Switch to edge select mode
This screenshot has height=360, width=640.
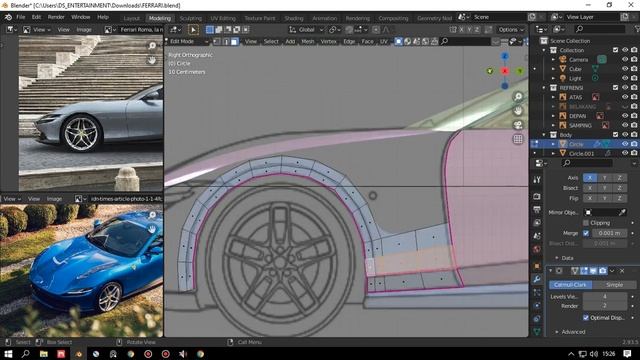click(226, 41)
